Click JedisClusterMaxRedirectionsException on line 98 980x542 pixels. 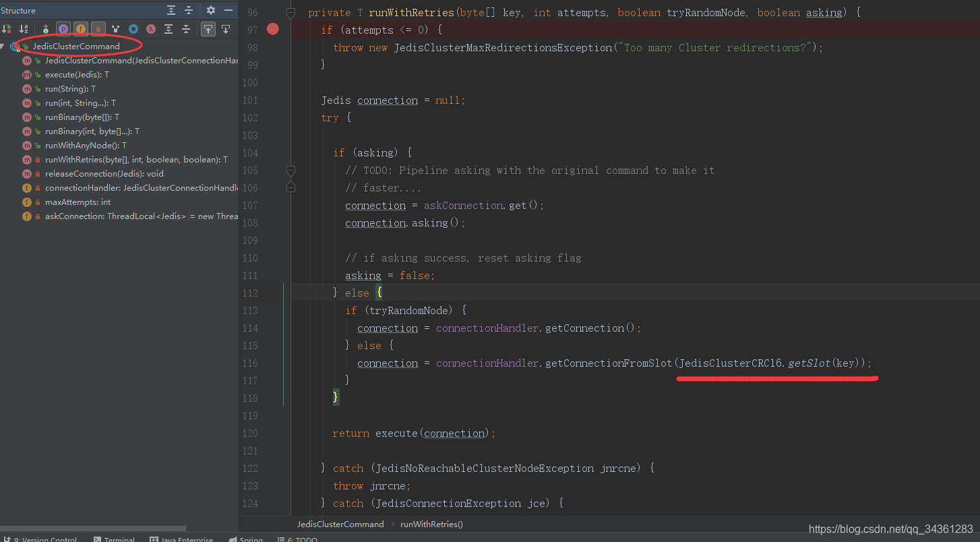point(503,47)
